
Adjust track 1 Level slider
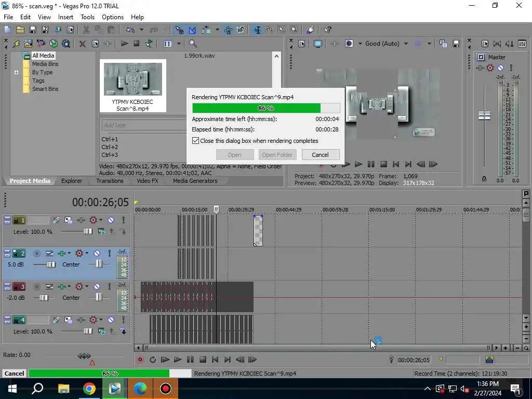[87, 231]
